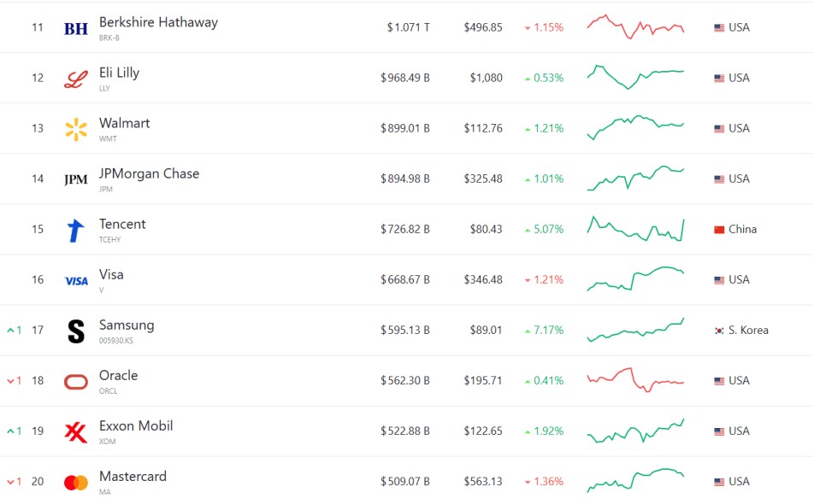
Task: Click the Visa logo icon
Action: (76, 280)
